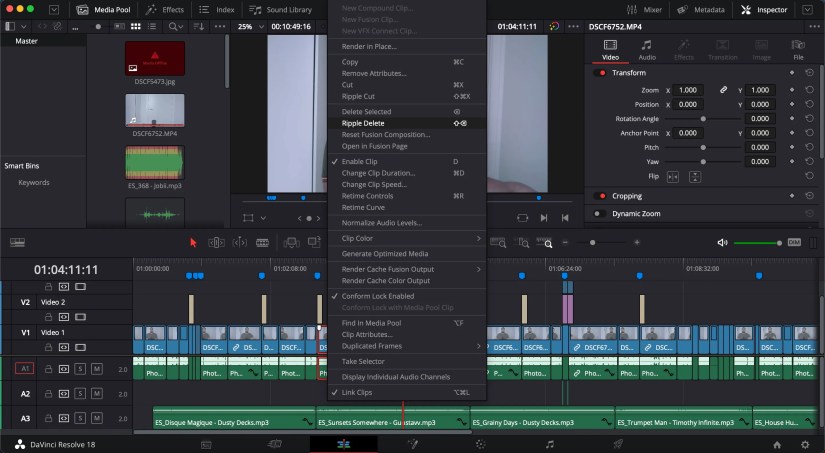Select the Trim Edit Mode tool
825x453 pixels.
coord(216,242)
